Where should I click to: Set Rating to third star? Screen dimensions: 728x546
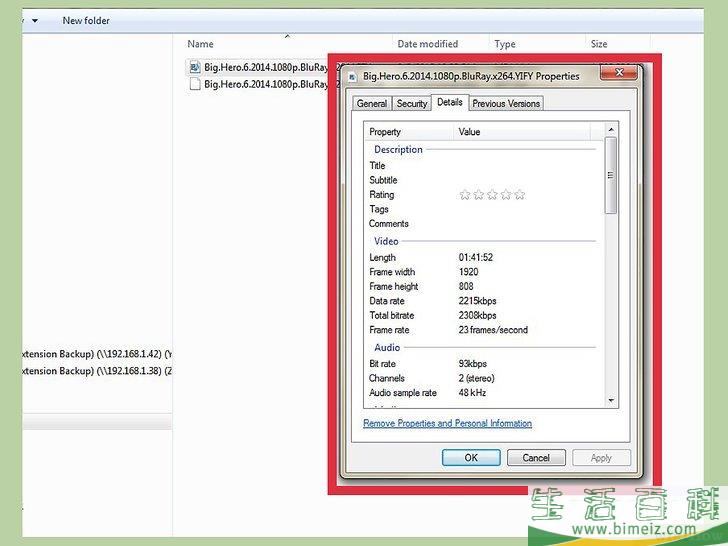(492, 195)
